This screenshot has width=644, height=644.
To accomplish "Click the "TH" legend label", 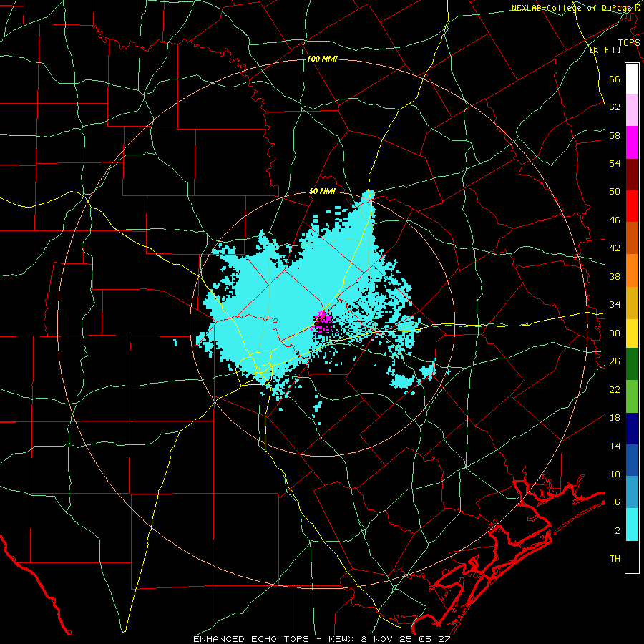I will coord(615,558).
